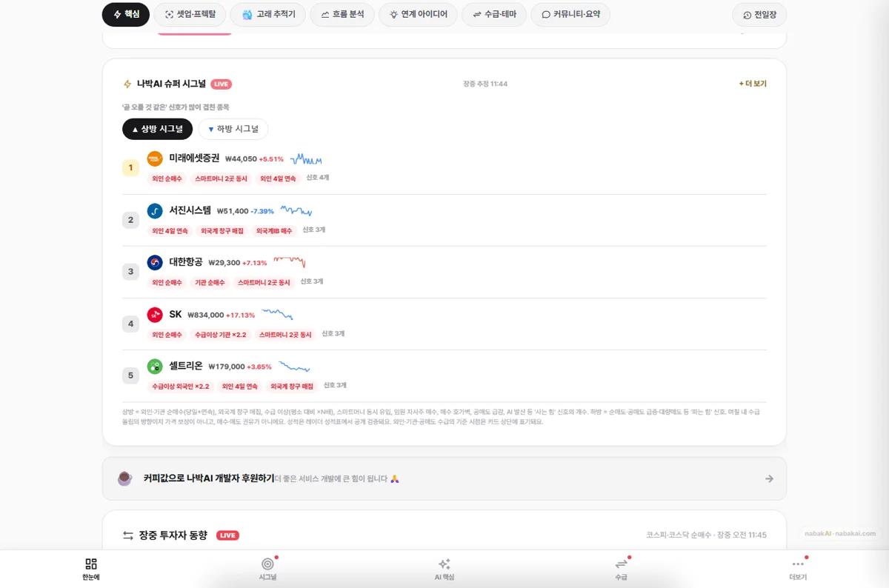
Task: Click 미래에셋증권 외인 4일 연속 tag
Action: tap(278, 178)
